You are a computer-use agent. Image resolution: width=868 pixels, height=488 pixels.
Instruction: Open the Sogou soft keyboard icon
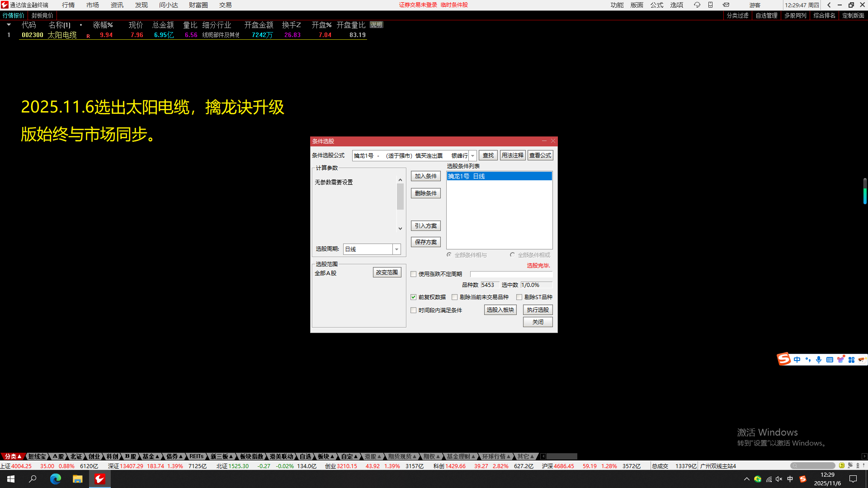tap(830, 360)
